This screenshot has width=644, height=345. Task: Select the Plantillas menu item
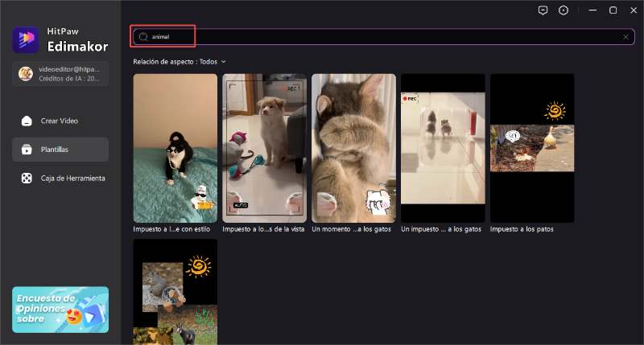(x=60, y=149)
